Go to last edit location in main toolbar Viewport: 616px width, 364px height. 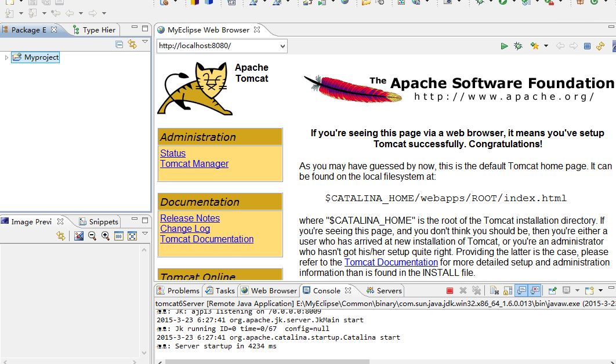tap(56, 13)
